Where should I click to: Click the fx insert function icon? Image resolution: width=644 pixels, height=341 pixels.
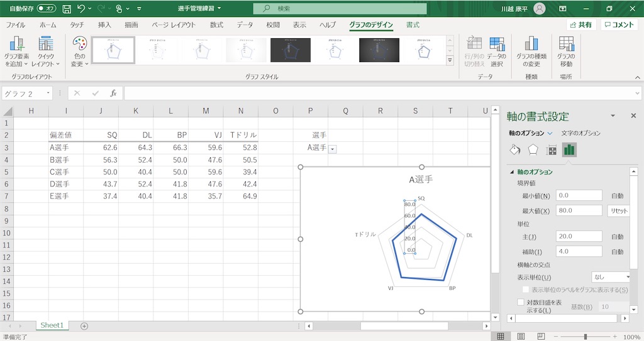[x=113, y=94]
